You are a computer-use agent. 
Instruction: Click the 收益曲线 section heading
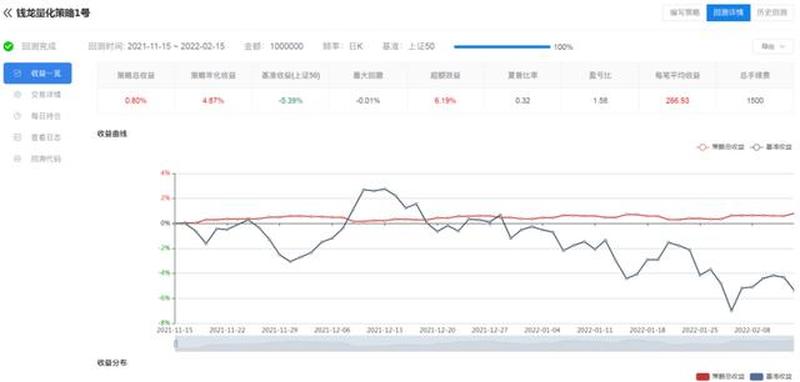(x=112, y=134)
